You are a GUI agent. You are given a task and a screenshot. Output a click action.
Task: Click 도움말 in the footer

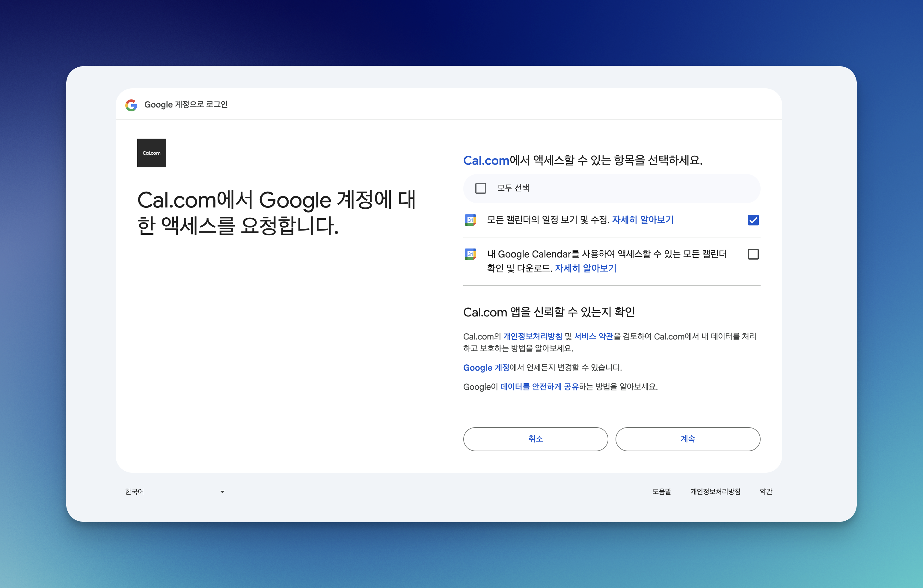click(x=662, y=492)
